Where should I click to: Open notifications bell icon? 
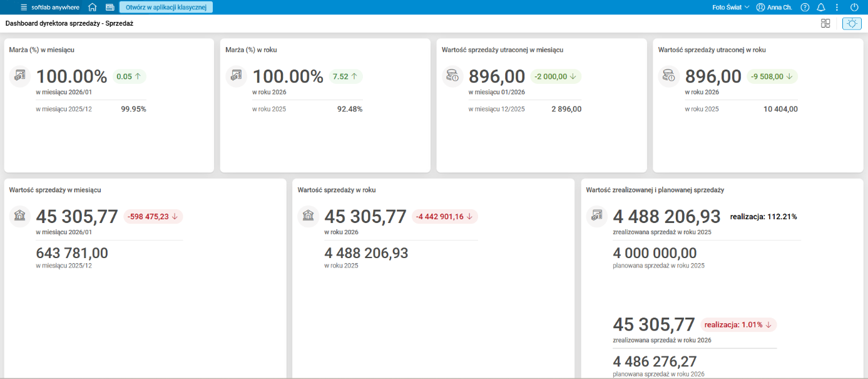[821, 8]
